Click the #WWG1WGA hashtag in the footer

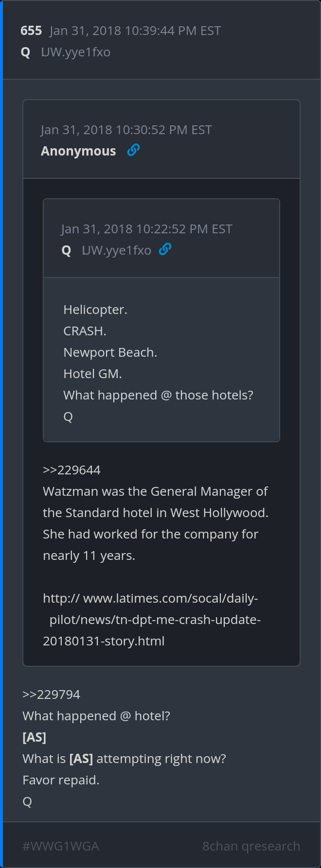61,846
